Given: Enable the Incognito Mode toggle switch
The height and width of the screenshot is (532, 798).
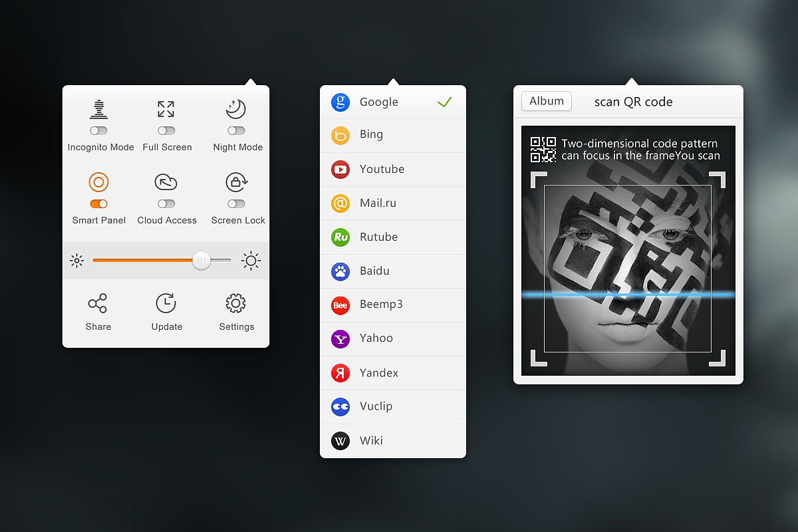Looking at the screenshot, I should (99, 131).
